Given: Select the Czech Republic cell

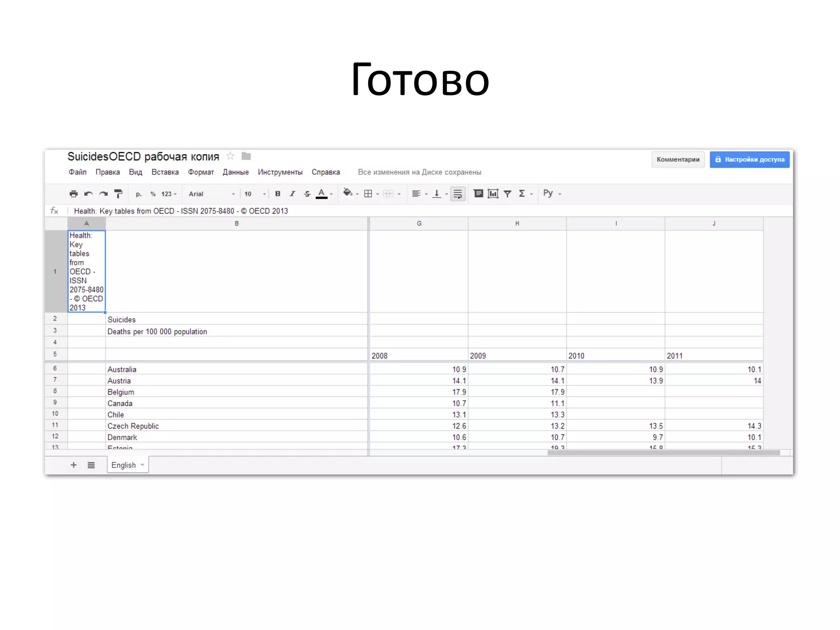Looking at the screenshot, I should [237, 426].
